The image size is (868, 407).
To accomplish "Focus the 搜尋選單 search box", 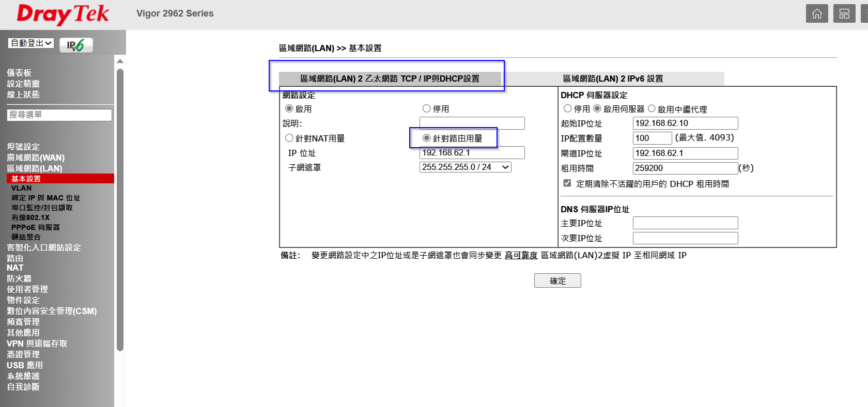I will point(59,115).
